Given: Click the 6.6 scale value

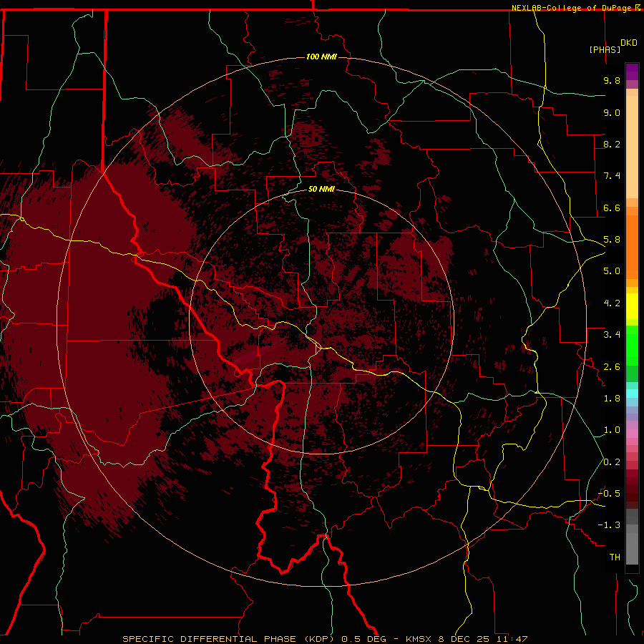Looking at the screenshot, I should (x=612, y=208).
